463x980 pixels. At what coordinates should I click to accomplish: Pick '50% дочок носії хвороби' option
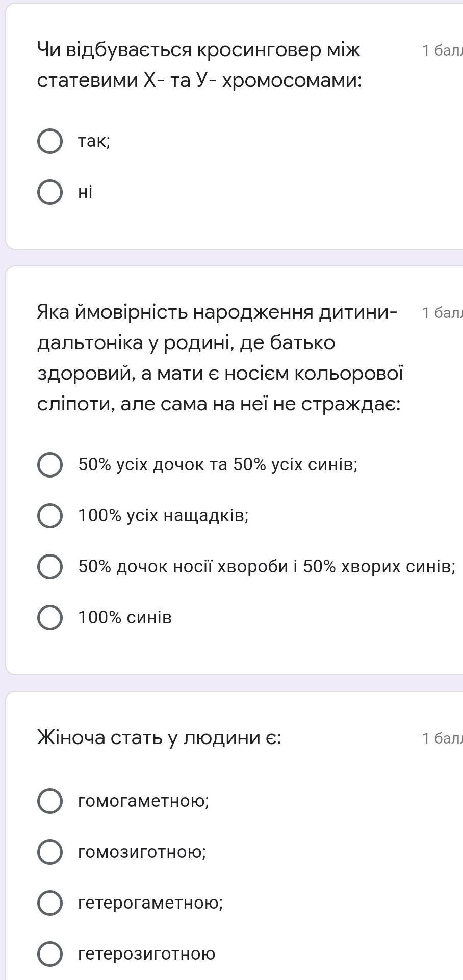coord(50,566)
